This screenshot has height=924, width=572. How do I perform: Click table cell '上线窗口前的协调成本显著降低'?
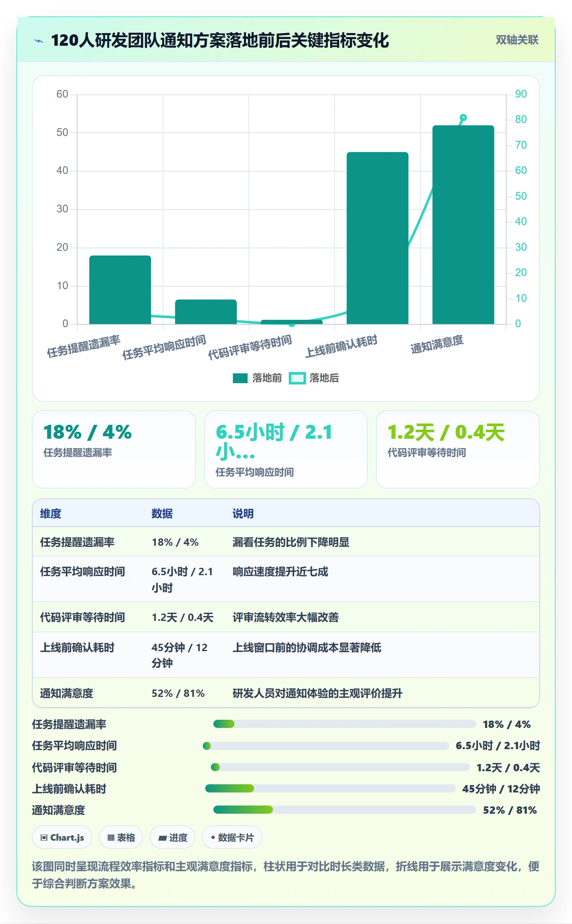point(307,647)
